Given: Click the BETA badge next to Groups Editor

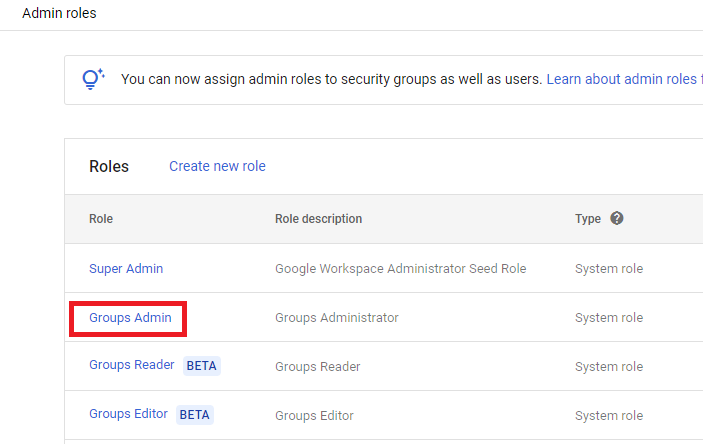Looking at the screenshot, I should click(195, 414).
